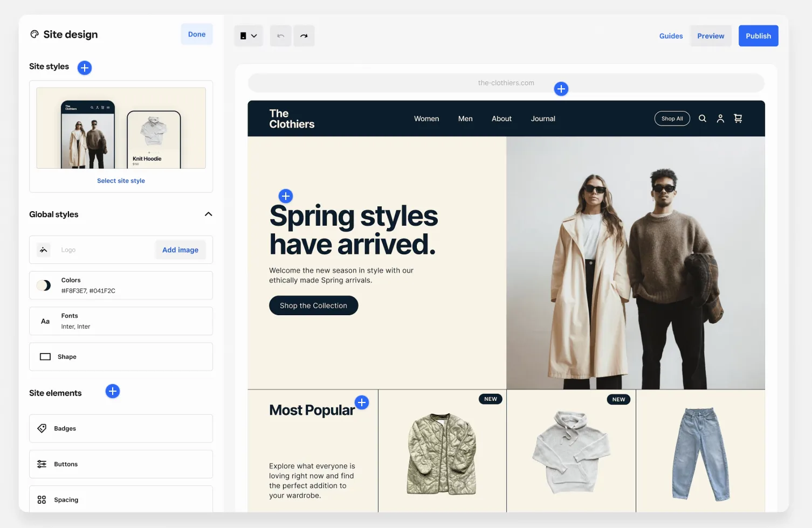Viewport: 812px width, 528px height.
Task: Click the plus icon next to Most Popular
Action: coord(362,402)
